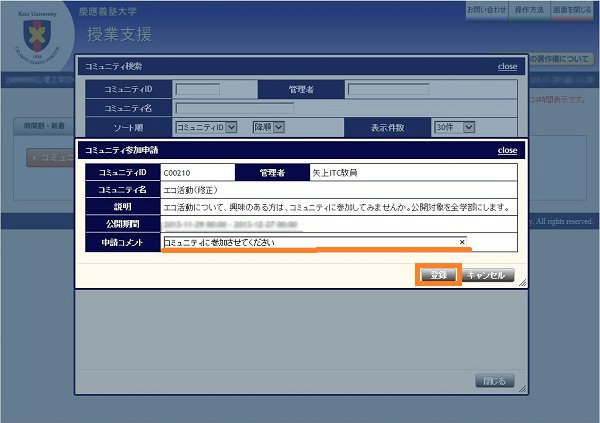
Task: Click the コミュニティ名 search field
Action: point(234,108)
